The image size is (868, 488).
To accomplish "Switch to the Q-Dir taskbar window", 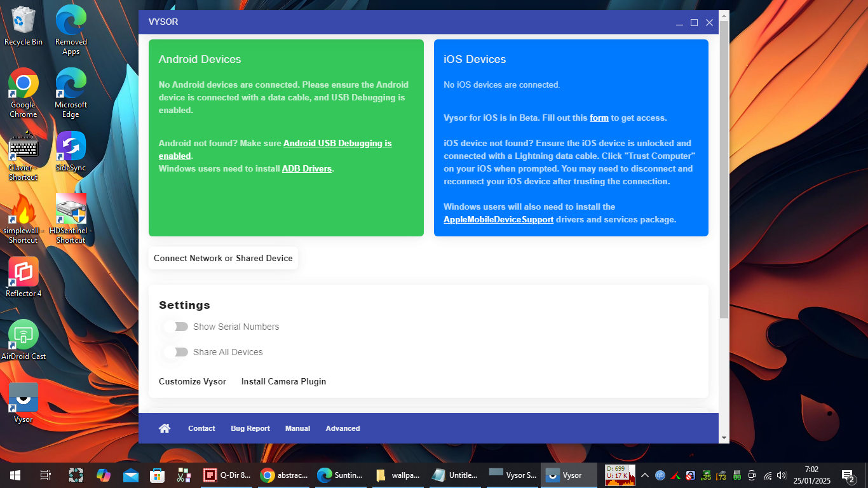I will coord(227,475).
